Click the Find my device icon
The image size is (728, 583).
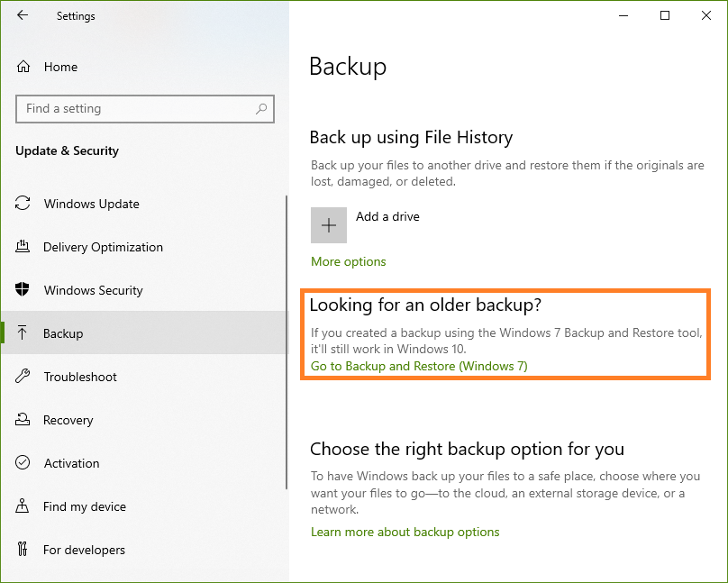[x=23, y=506]
